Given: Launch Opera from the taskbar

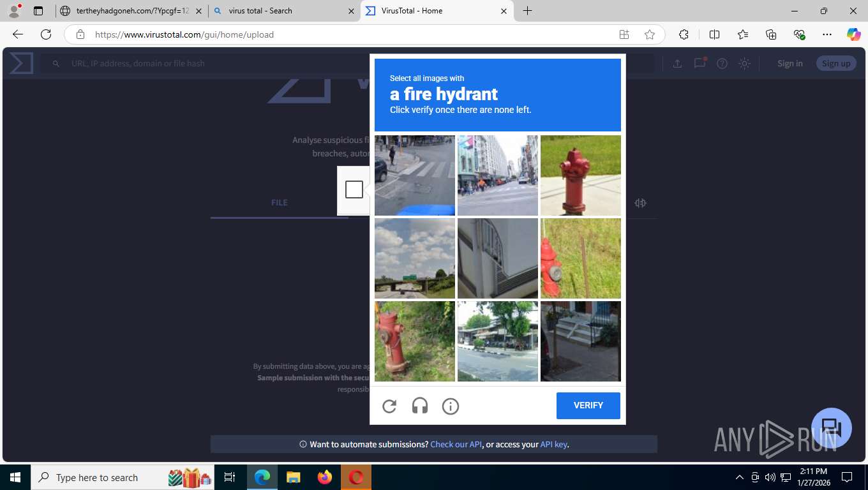Looking at the screenshot, I should coord(356,477).
